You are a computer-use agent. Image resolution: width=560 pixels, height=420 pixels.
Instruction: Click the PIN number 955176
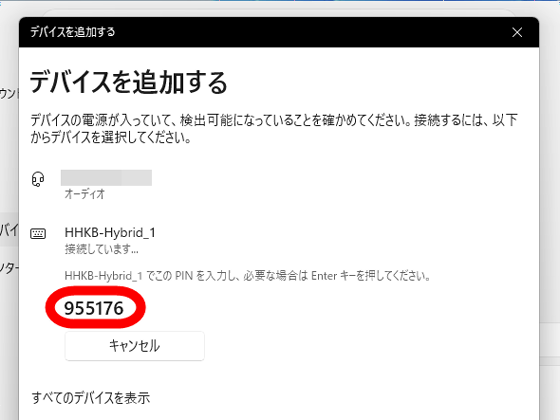(x=94, y=308)
